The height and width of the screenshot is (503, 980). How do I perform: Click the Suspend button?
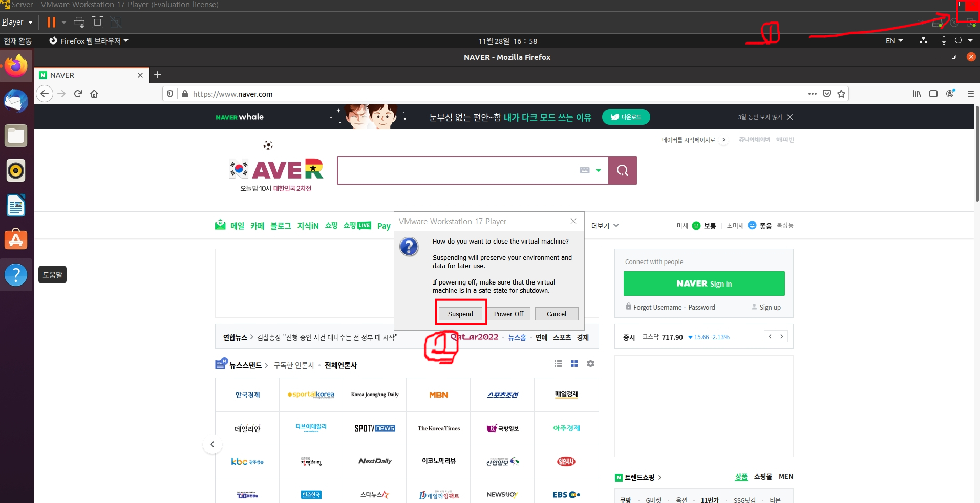(460, 314)
